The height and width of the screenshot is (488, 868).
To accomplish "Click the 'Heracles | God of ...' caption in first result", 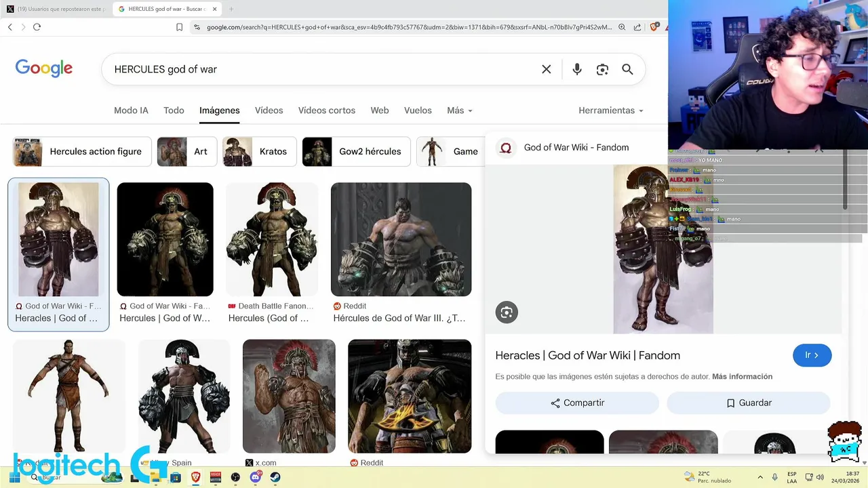I will (x=56, y=319).
